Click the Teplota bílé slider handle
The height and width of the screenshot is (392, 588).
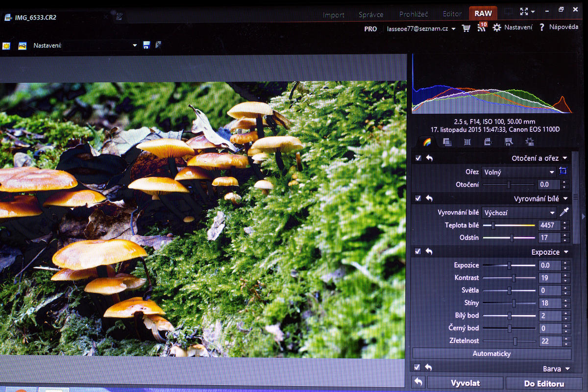point(493,225)
